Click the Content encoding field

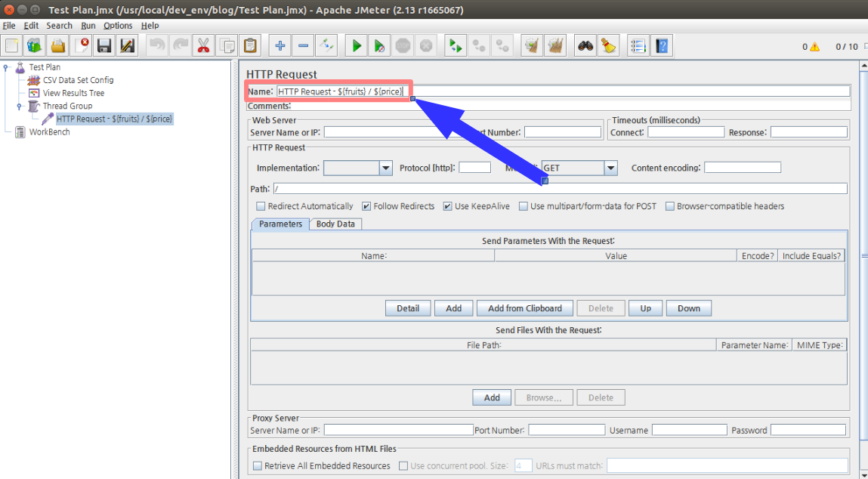tap(743, 167)
